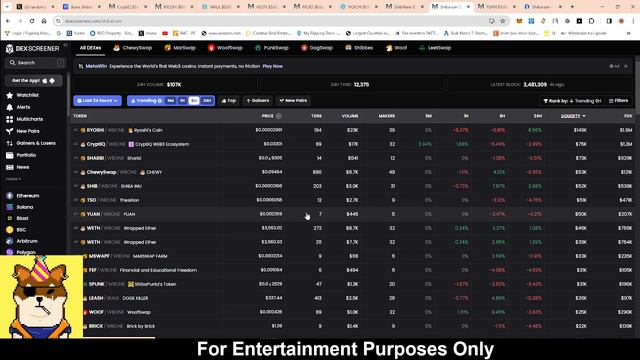Click the DEX Screener logo
Screen dimensions: 640x360
coord(33,49)
